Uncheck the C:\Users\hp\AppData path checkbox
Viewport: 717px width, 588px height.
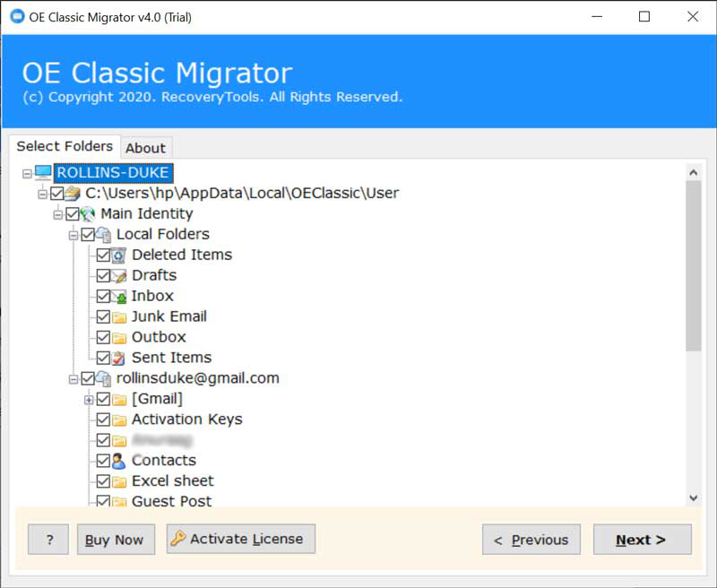[x=57, y=194]
